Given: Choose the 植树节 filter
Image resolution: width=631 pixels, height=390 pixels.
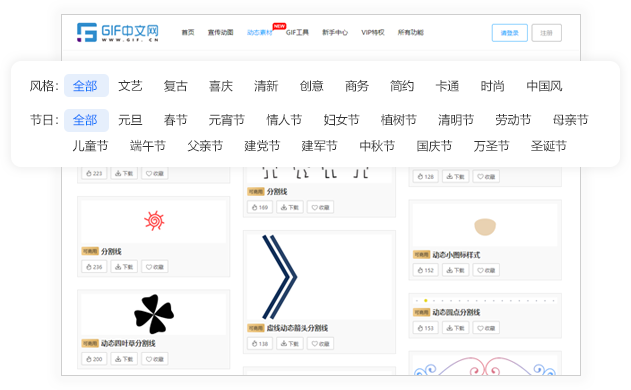Looking at the screenshot, I should (x=398, y=120).
